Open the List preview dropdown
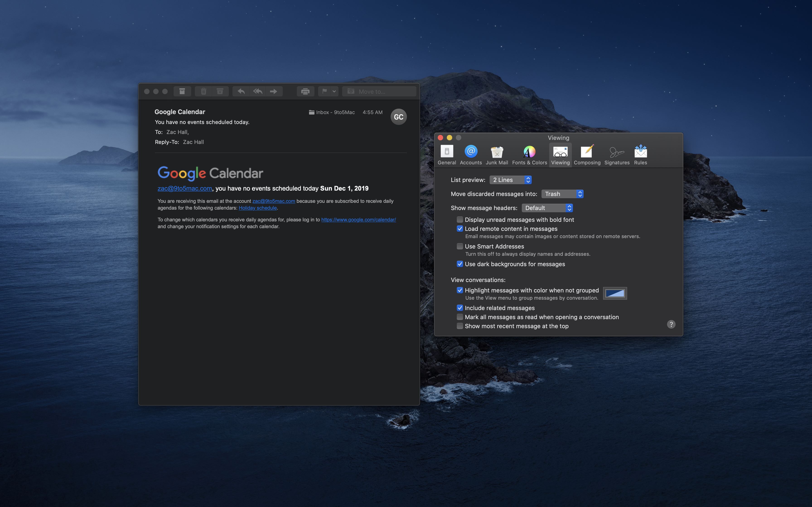This screenshot has height=507, width=812. [510, 180]
